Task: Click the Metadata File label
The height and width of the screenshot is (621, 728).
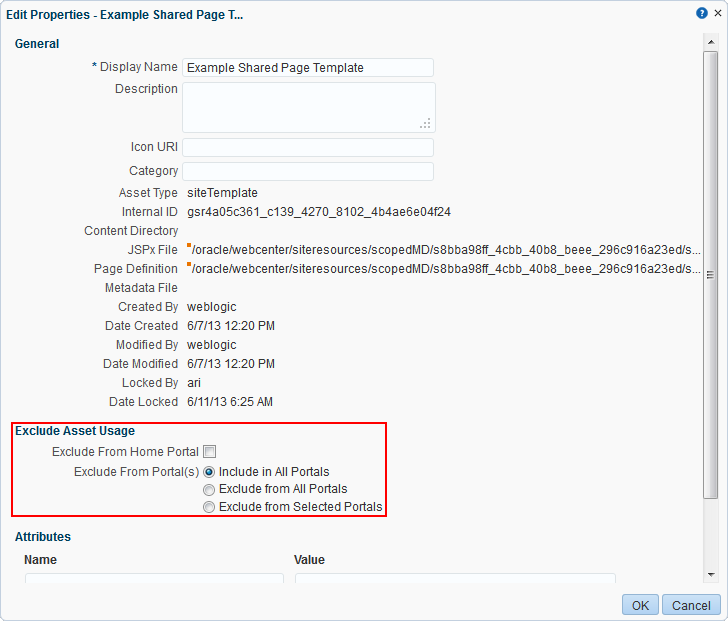Action: [x=141, y=288]
